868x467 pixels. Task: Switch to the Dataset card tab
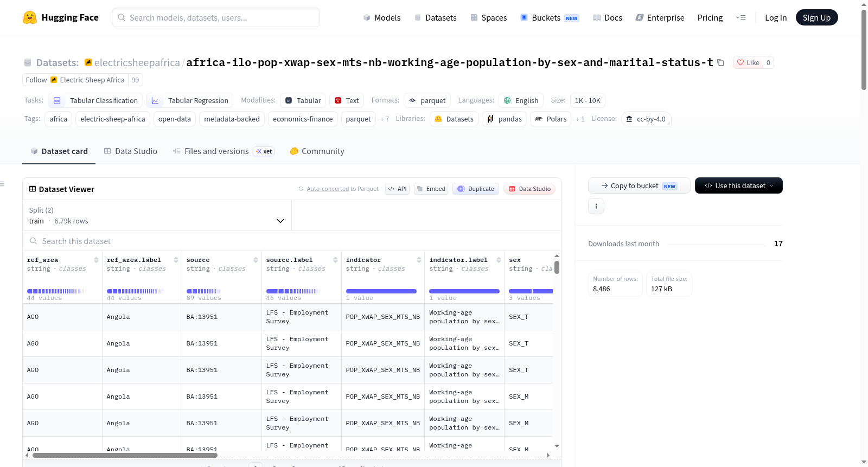pos(59,151)
